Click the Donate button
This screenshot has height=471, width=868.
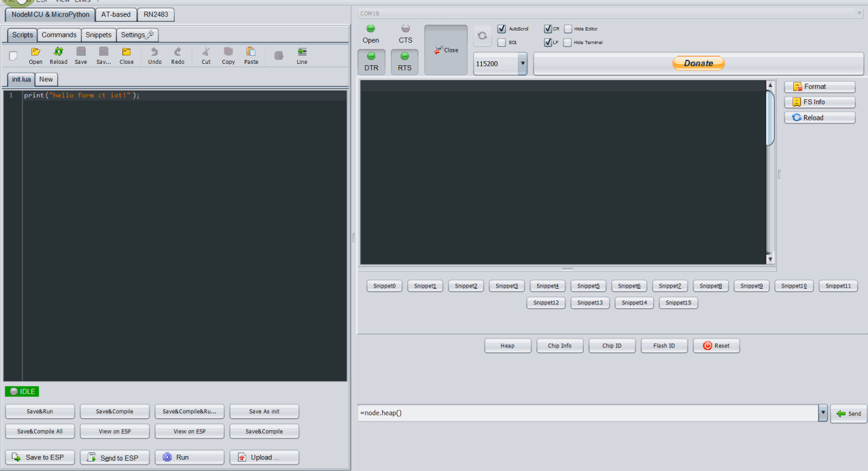coord(699,63)
